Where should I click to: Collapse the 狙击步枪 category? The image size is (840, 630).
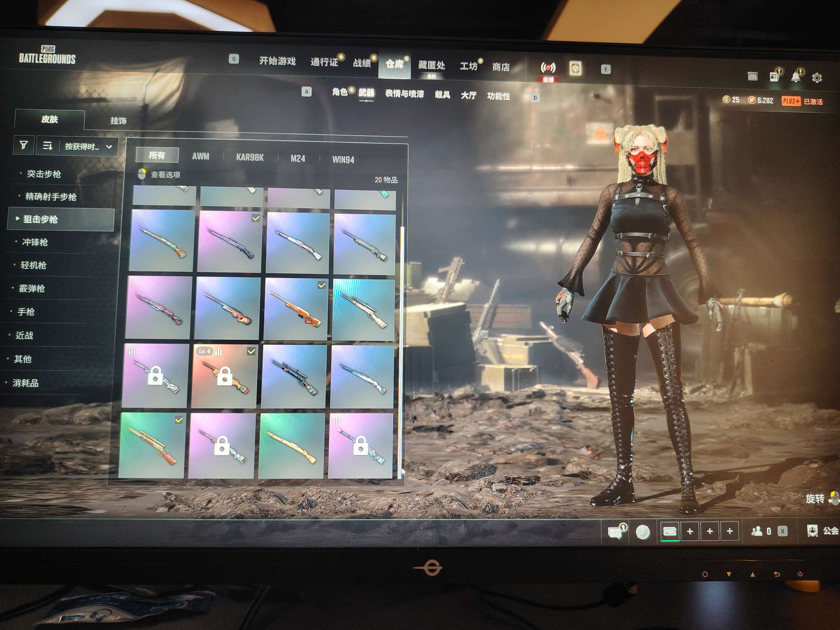click(61, 219)
